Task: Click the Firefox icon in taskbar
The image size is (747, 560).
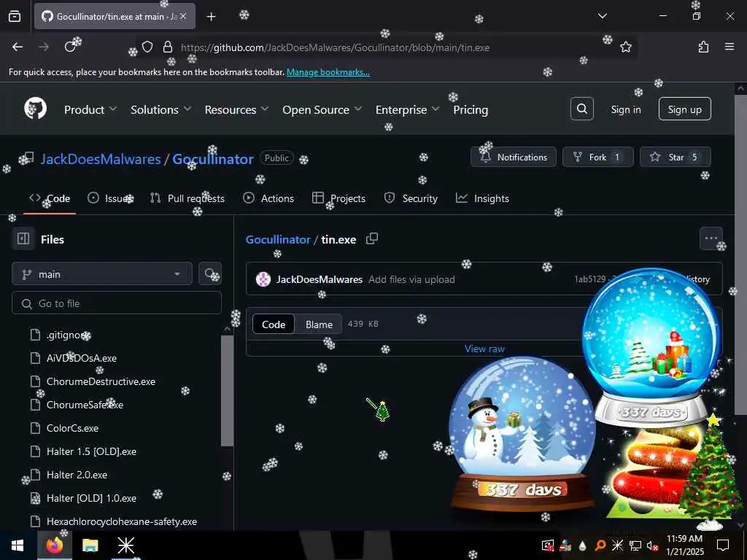Action: point(54,545)
